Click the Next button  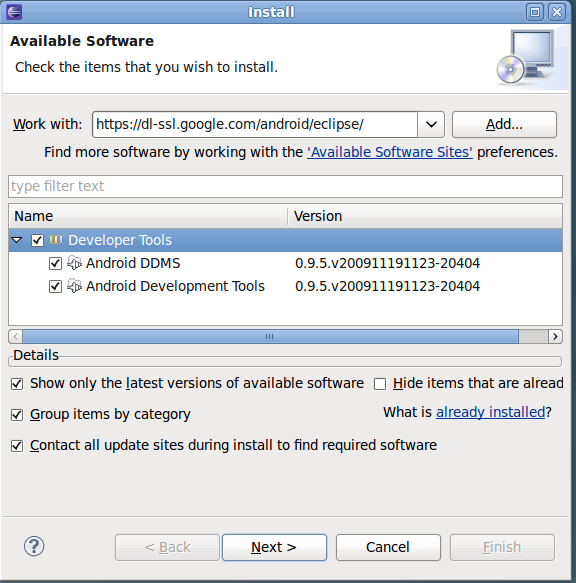click(274, 547)
